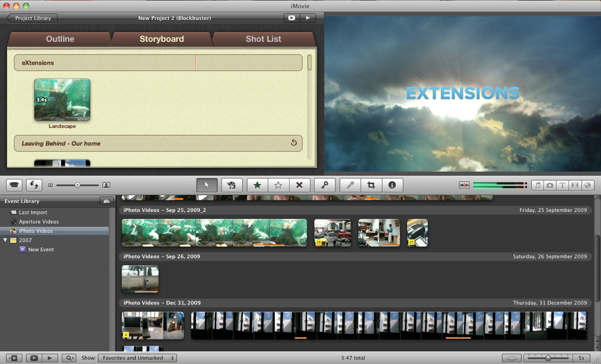Click the '3:47 total' duration text

click(x=353, y=358)
